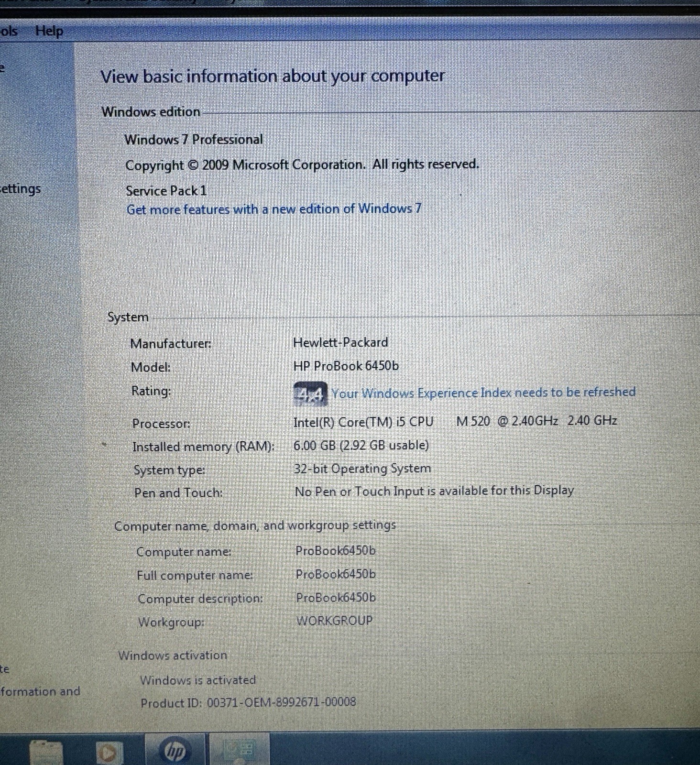Image resolution: width=700 pixels, height=765 pixels.
Task: Click the Computer description value
Action: pos(336,598)
